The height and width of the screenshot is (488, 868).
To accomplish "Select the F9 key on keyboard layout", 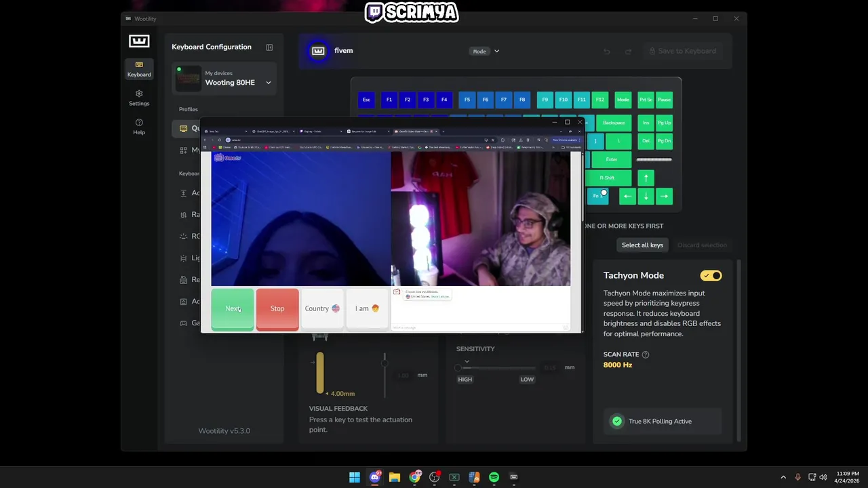I will [x=545, y=100].
